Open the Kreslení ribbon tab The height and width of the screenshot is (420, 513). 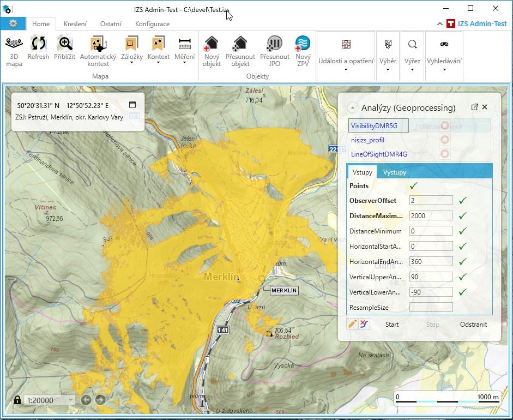pyautogui.click(x=75, y=24)
